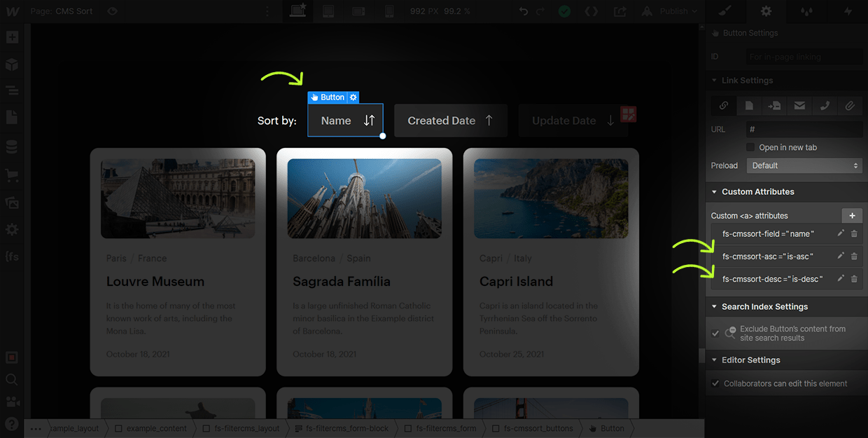The width and height of the screenshot is (868, 438).
Task: Select fs-cmssort_buttons in the breadcrumb bar
Action: tap(539, 428)
